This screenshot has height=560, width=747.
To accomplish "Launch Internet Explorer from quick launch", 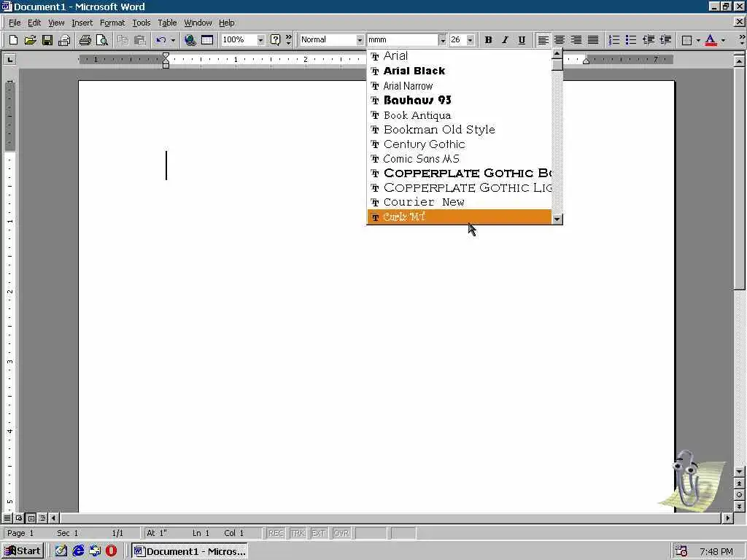I will 78,551.
